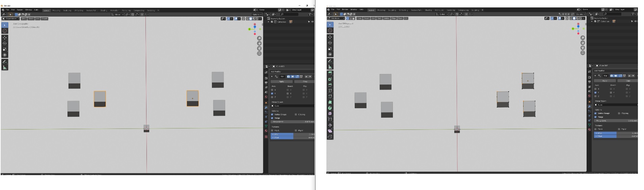
Task: Select Bevel tool in right Blender window
Action: click(x=330, y=85)
